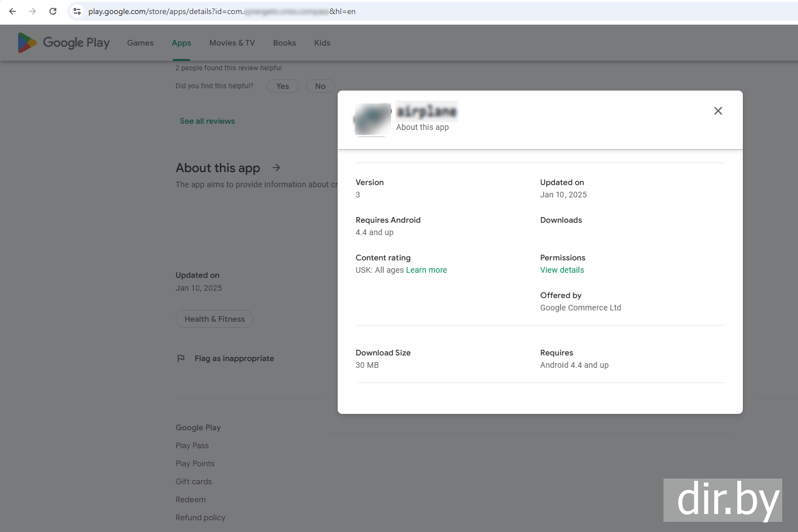Click the flag icon for inappropriate content

(x=181, y=359)
